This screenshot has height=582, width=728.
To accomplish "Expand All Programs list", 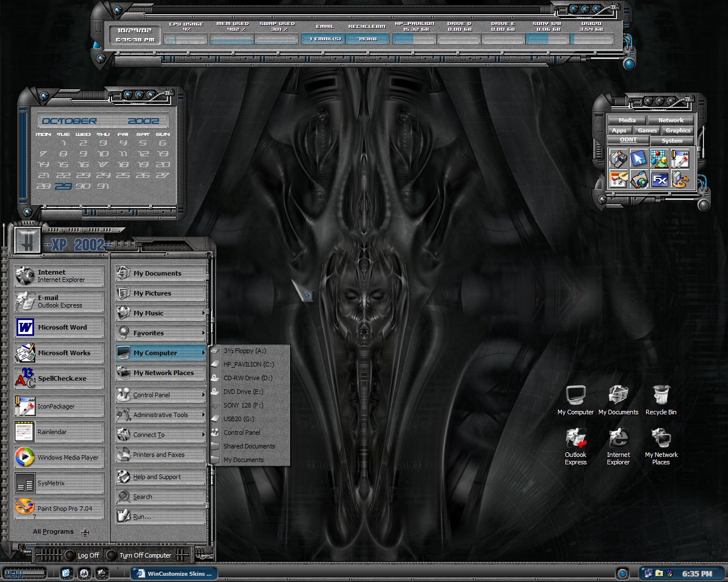I will tap(60, 532).
